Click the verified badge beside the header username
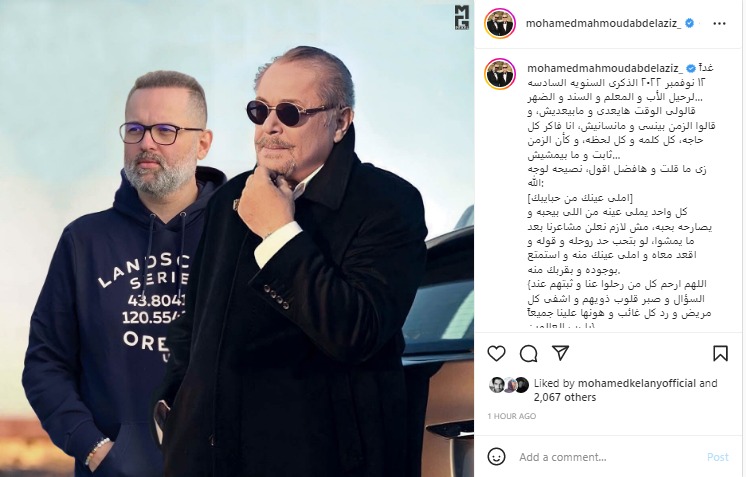This screenshot has height=477, width=746. [x=689, y=23]
